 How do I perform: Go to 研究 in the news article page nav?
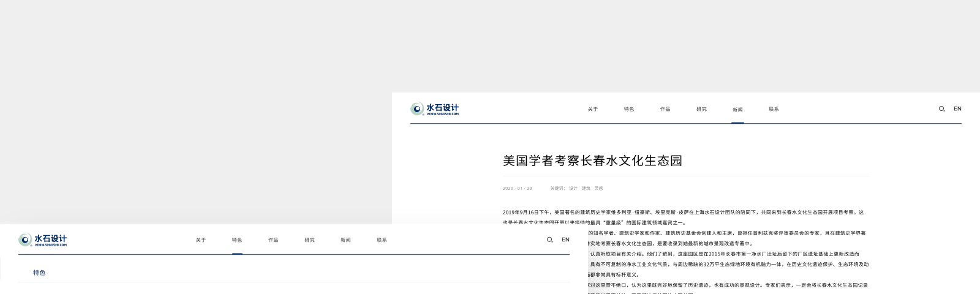[x=701, y=110]
